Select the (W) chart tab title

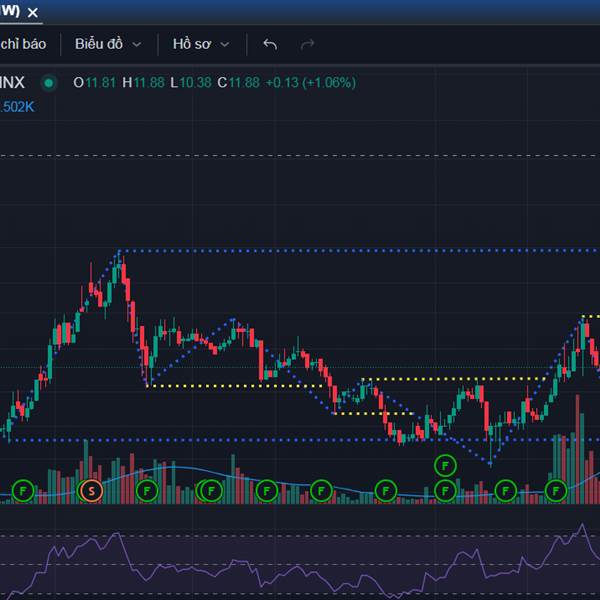10,12
